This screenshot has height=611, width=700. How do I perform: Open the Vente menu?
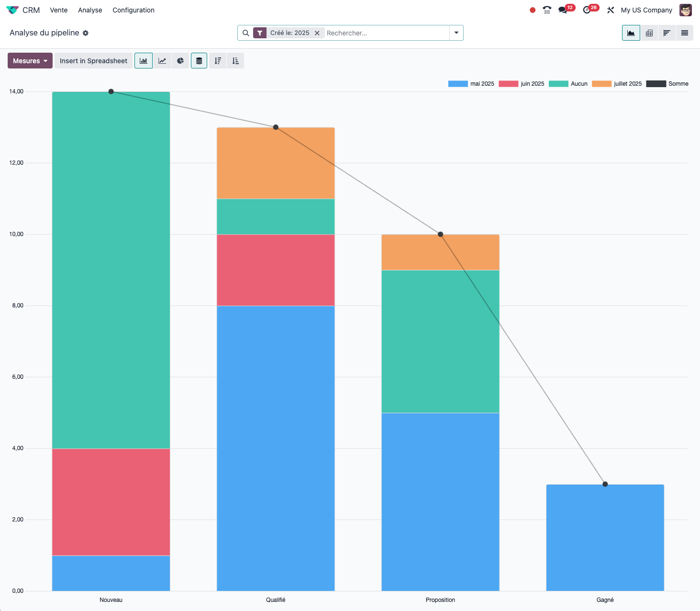point(59,10)
